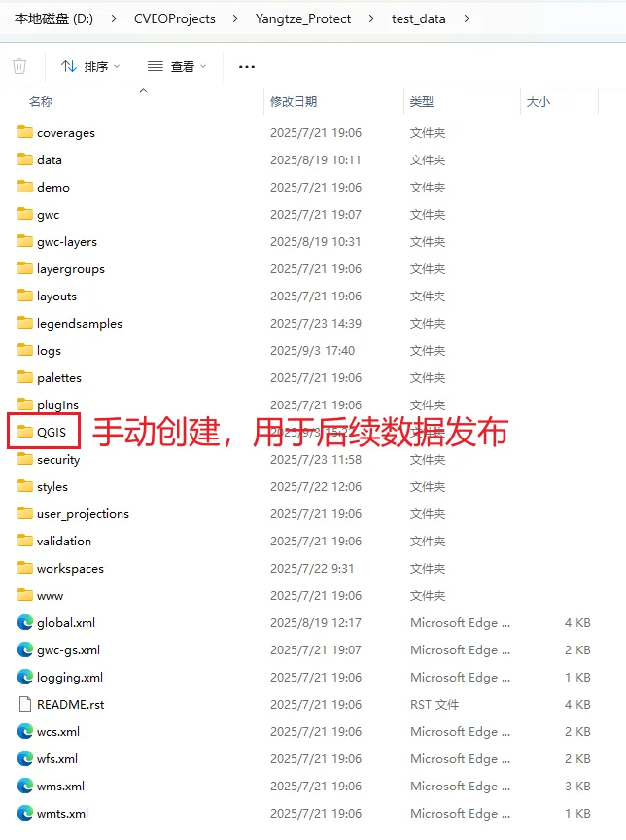
Task: Select the global.xml Edge file icon
Action: 24,622
